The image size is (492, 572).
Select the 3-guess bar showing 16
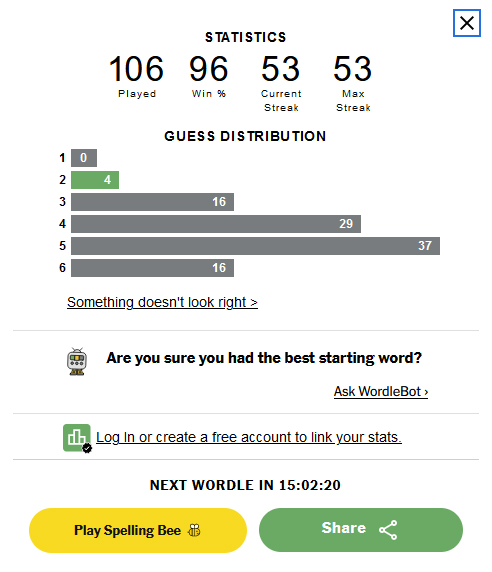tap(152, 202)
